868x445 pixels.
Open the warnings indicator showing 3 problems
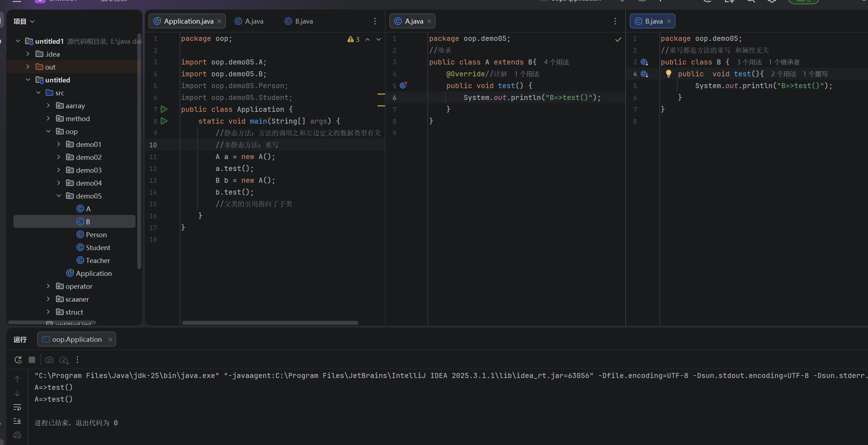click(354, 39)
